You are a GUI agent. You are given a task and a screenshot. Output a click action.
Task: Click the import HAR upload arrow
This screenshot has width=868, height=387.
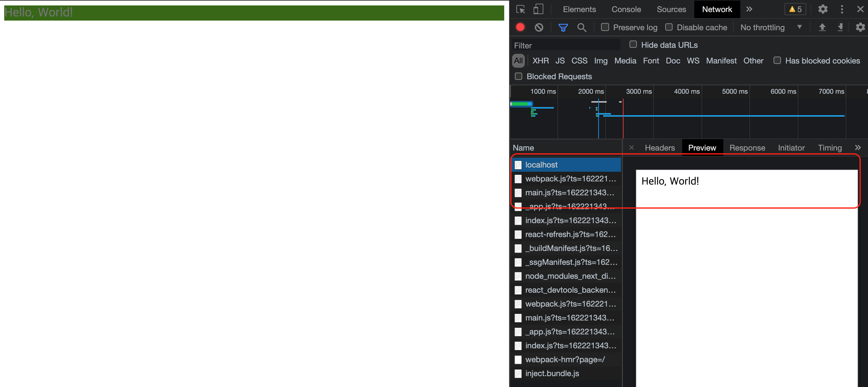click(x=822, y=27)
